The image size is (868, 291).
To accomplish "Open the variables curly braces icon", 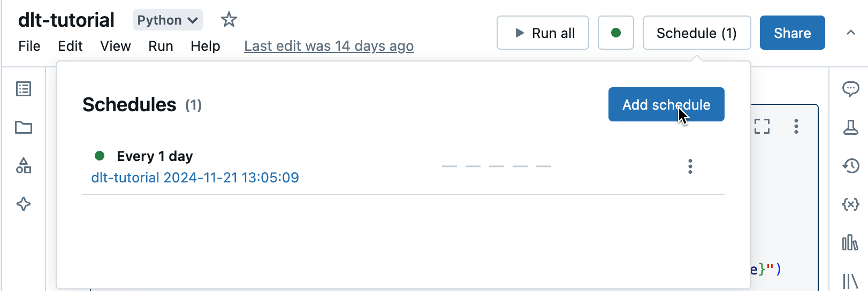I will (x=850, y=204).
